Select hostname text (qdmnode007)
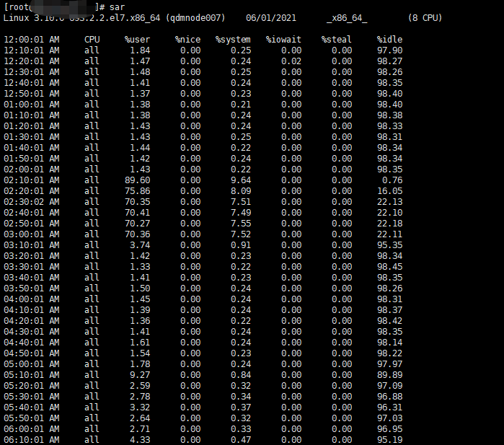The width and height of the screenshot is (504, 445). pos(195,18)
